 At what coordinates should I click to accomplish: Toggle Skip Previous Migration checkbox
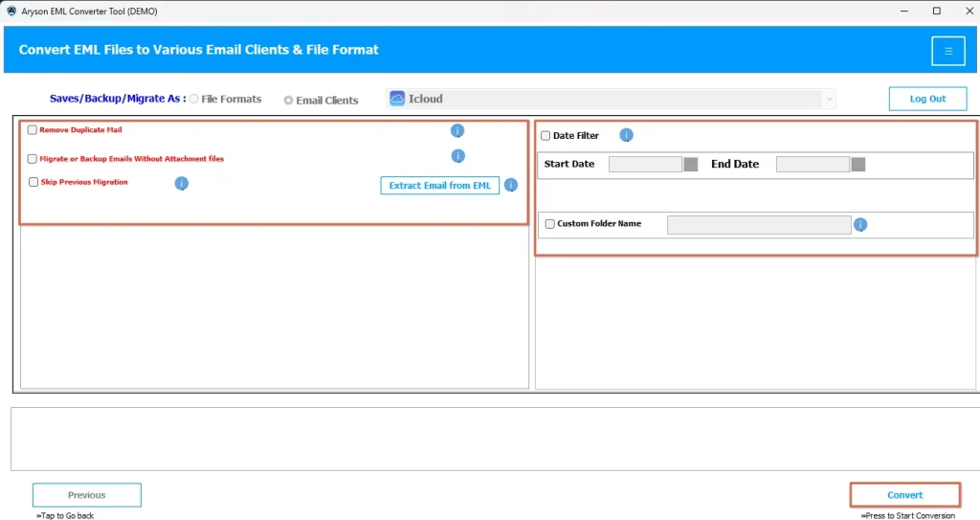[x=33, y=182]
